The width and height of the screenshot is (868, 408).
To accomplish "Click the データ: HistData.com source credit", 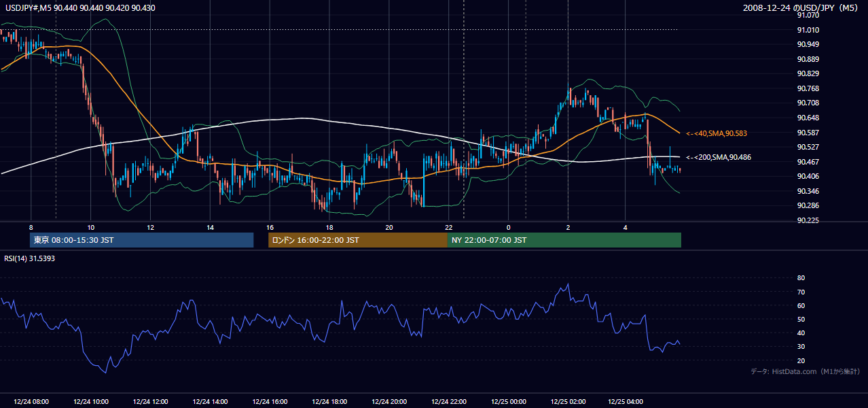I will (x=806, y=372).
